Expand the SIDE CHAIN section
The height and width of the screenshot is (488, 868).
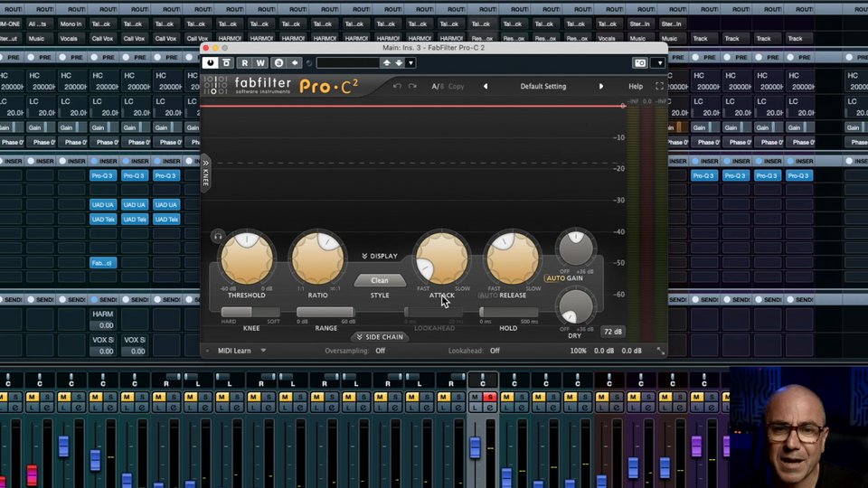coord(380,337)
